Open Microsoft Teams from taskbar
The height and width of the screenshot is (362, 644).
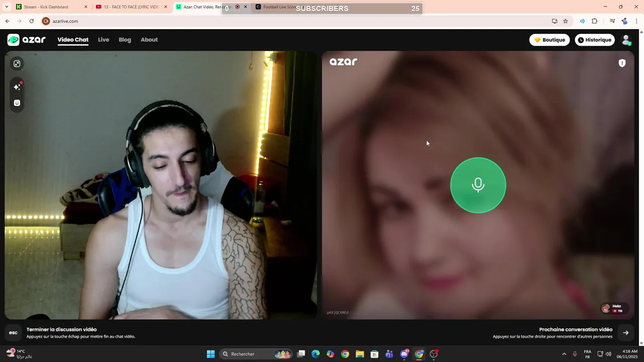pos(389,354)
